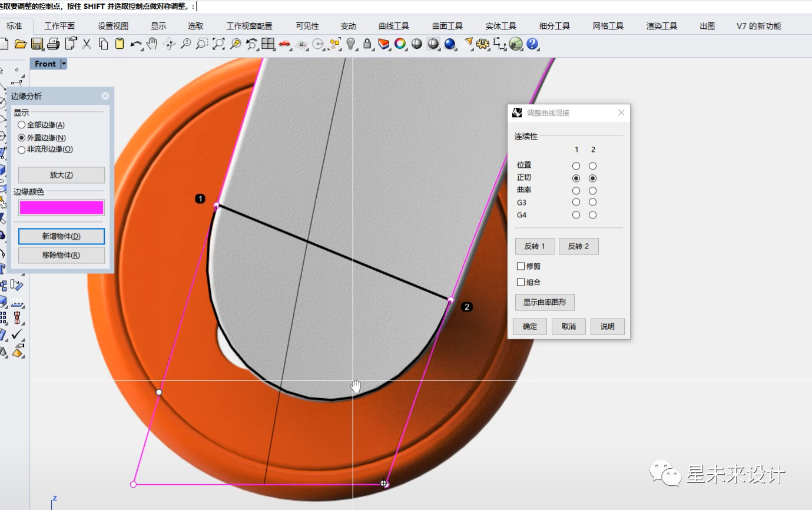Select the 渲染工具 tab
812x510 pixels.
tap(662, 26)
